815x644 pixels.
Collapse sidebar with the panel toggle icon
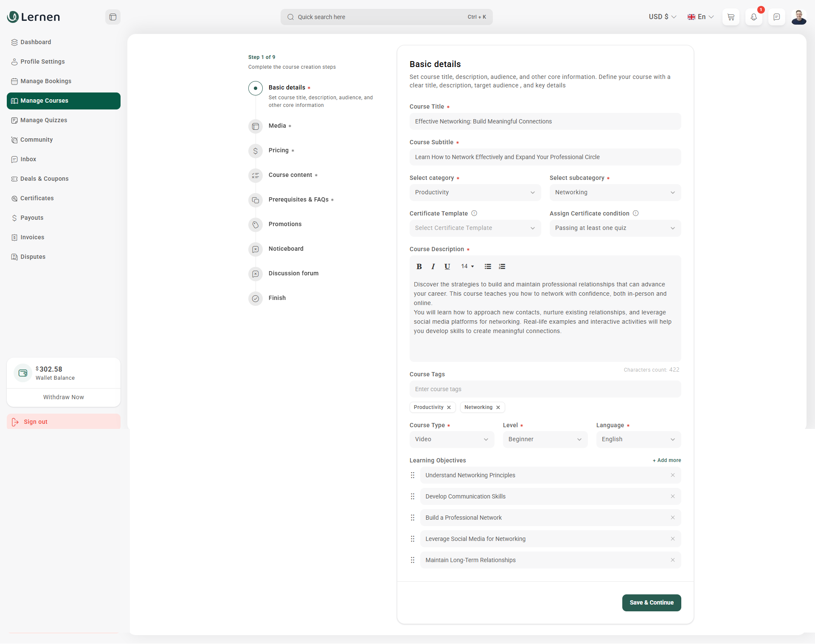click(113, 17)
